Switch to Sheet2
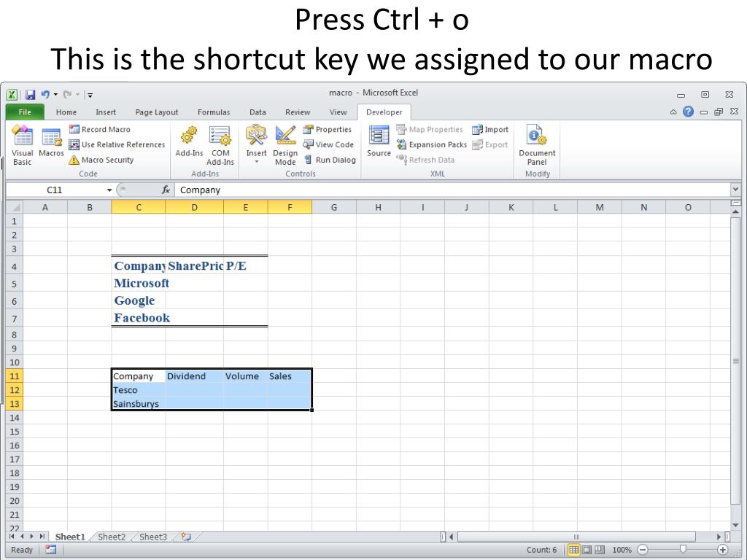The image size is (747, 560). (x=112, y=537)
